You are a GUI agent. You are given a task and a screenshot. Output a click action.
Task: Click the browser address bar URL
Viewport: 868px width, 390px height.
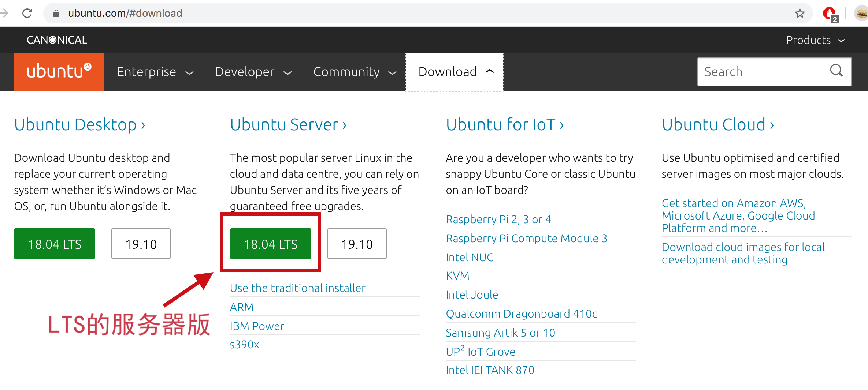click(125, 14)
